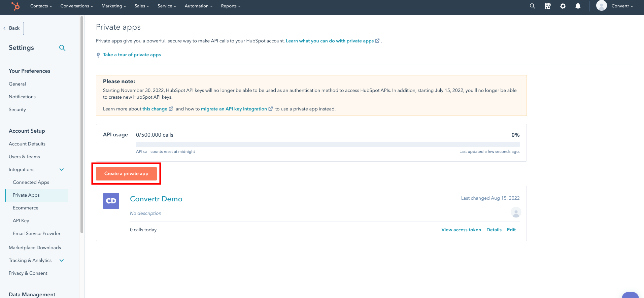Screen dimensions: 644x298
Task: Open the search magnifier in top bar
Action: tap(532, 6)
